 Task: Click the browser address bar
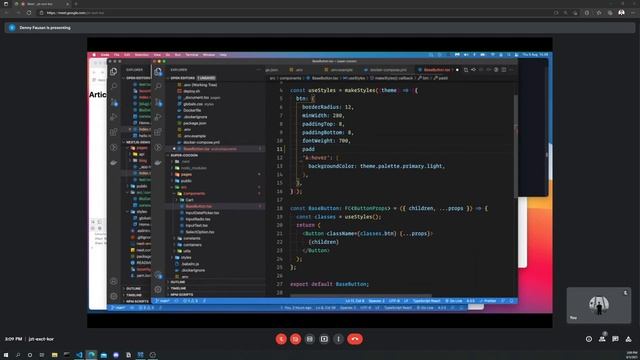pyautogui.click(x=294, y=13)
